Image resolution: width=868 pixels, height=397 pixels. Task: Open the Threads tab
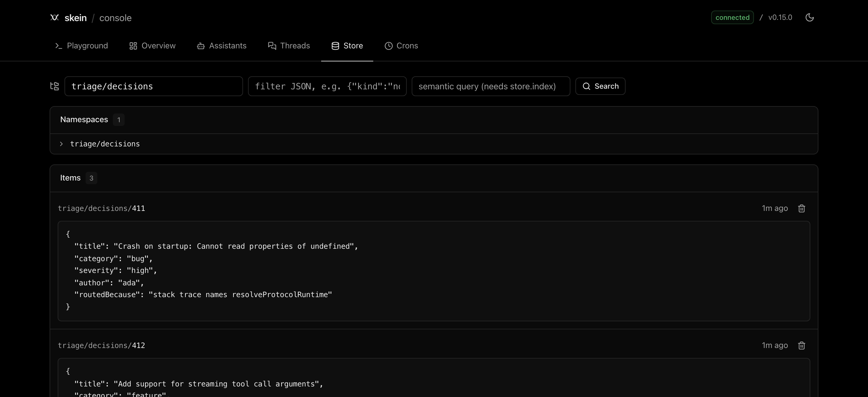click(289, 46)
